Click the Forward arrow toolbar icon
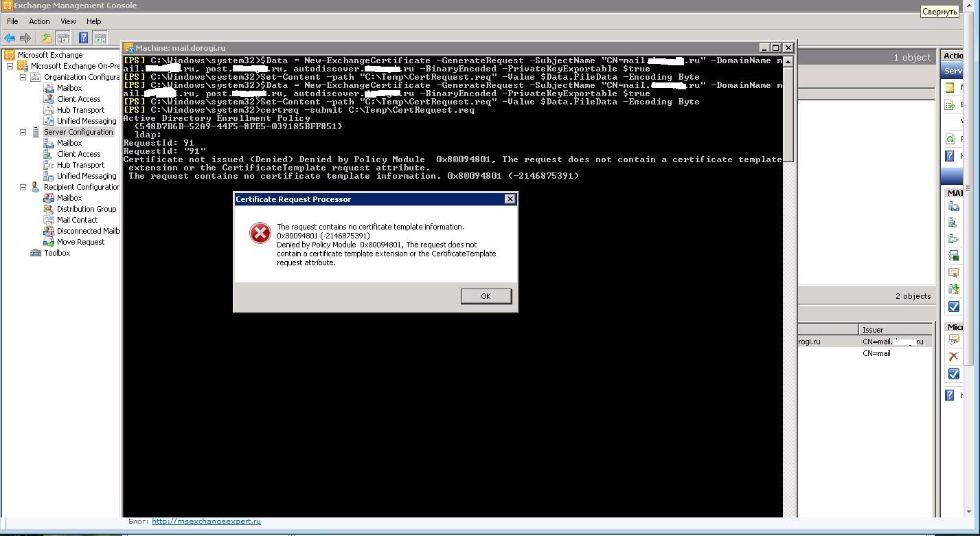 (25, 38)
